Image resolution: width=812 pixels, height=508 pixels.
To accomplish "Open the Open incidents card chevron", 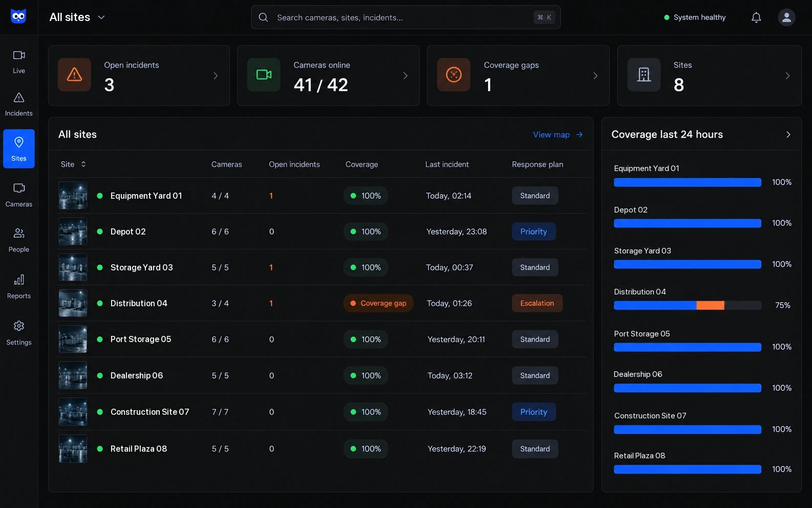I will pos(216,76).
